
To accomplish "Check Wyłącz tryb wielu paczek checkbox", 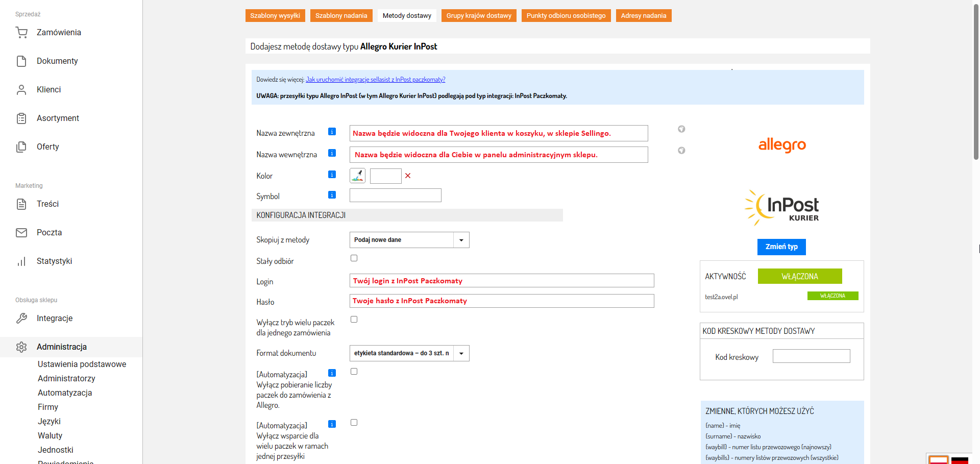I will (354, 320).
